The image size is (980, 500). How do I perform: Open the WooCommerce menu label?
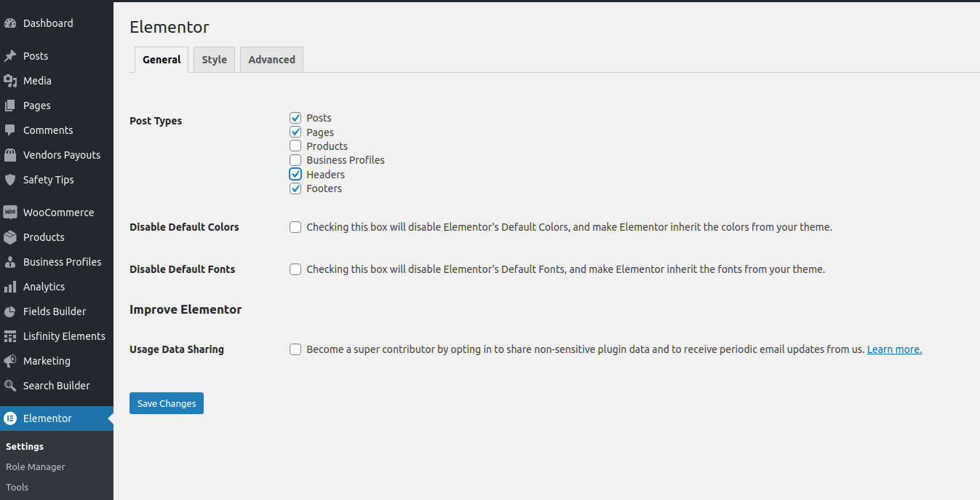click(x=58, y=213)
